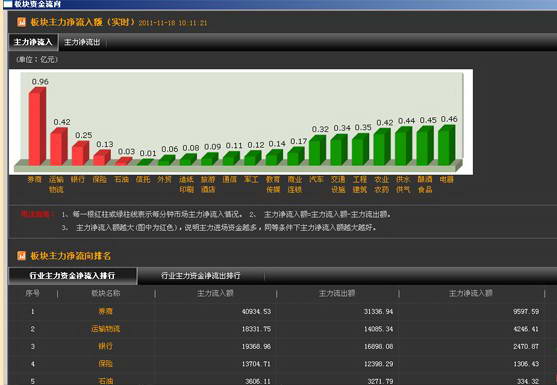
Task: Click the 券商 label under the chart
Action: [35, 180]
